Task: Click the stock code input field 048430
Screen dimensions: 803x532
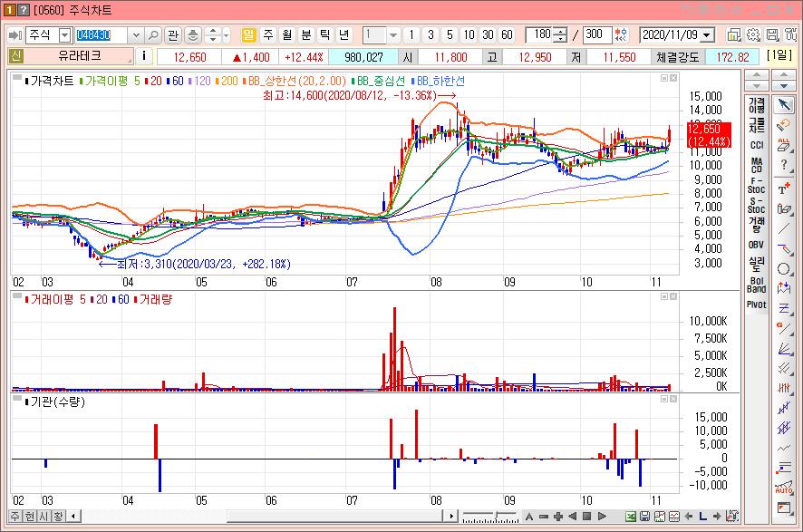Action: pos(102,34)
